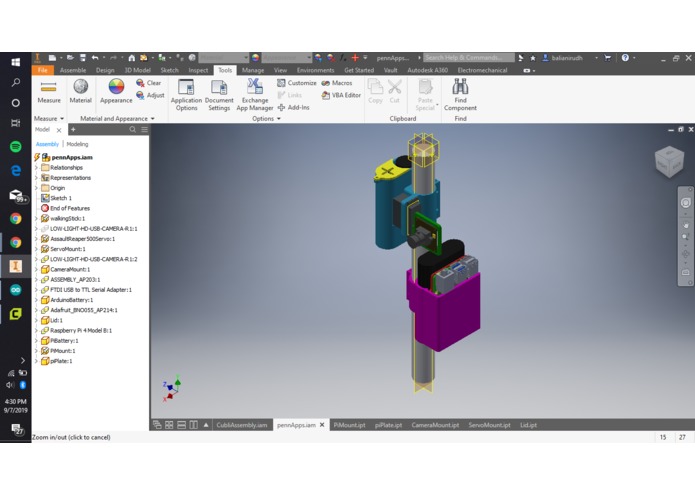Image resolution: width=695 pixels, height=494 pixels.
Task: Expand the Relationships folder
Action: point(36,167)
